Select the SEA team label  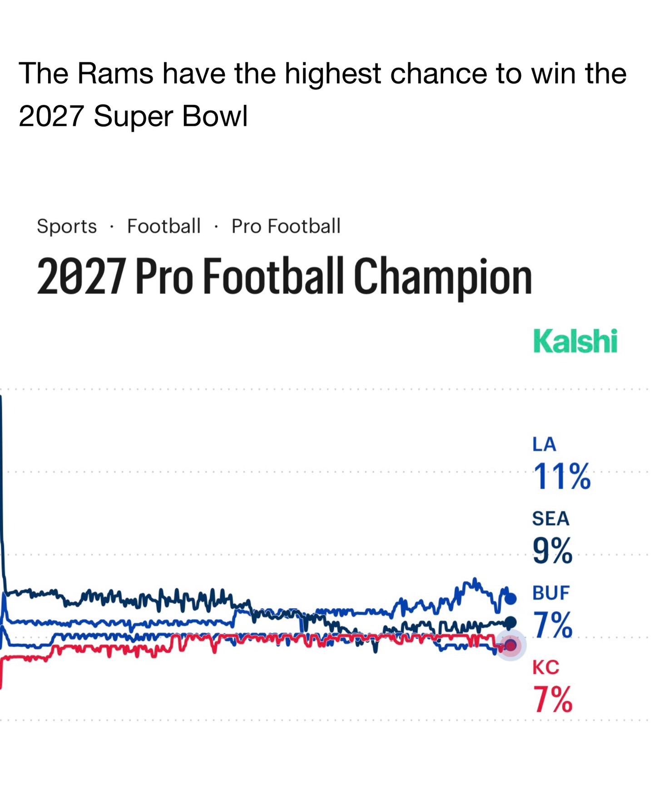point(550,519)
